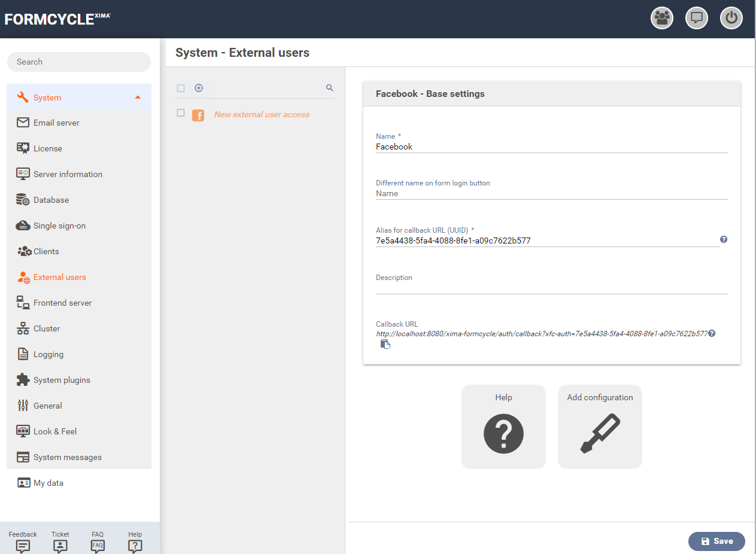Copy callback URL with clipboard icon
The height and width of the screenshot is (554, 756).
[x=385, y=344]
